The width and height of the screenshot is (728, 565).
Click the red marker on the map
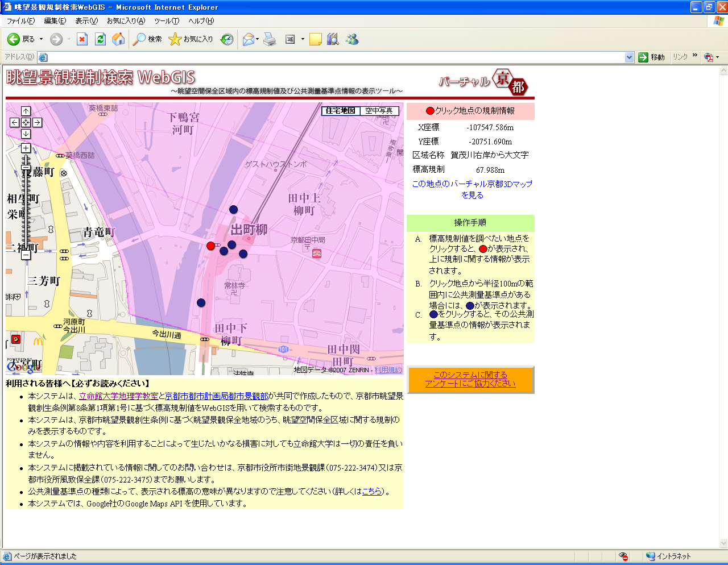coord(210,246)
